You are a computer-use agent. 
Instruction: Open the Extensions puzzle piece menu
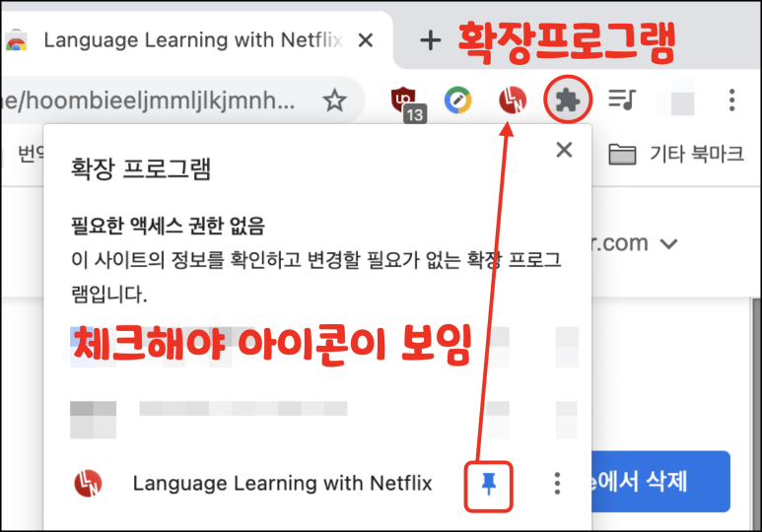click(x=567, y=100)
